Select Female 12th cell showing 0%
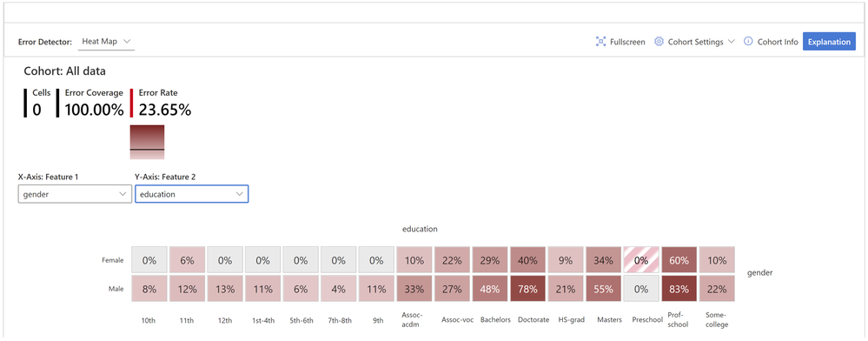Viewport: 868px width, 341px height. (225, 260)
